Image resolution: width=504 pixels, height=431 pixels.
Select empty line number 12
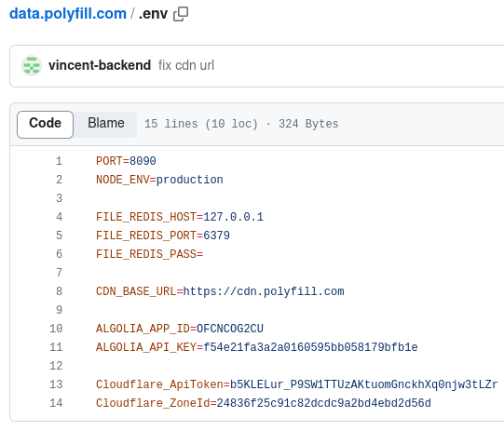pyautogui.click(x=56, y=366)
